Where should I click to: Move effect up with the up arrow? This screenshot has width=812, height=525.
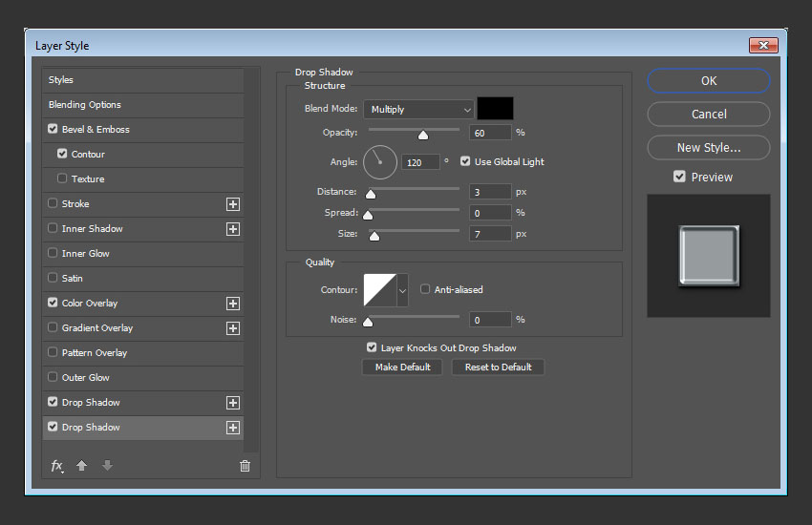coord(82,466)
